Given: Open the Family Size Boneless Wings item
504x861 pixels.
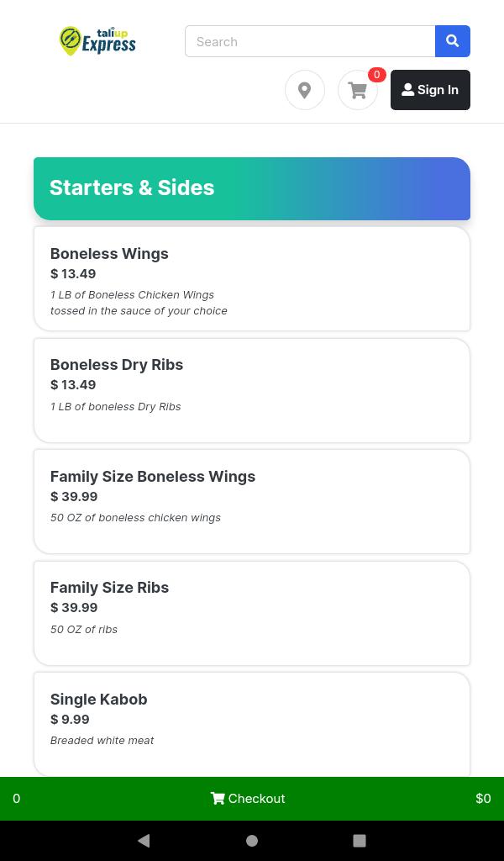Looking at the screenshot, I should tap(252, 502).
